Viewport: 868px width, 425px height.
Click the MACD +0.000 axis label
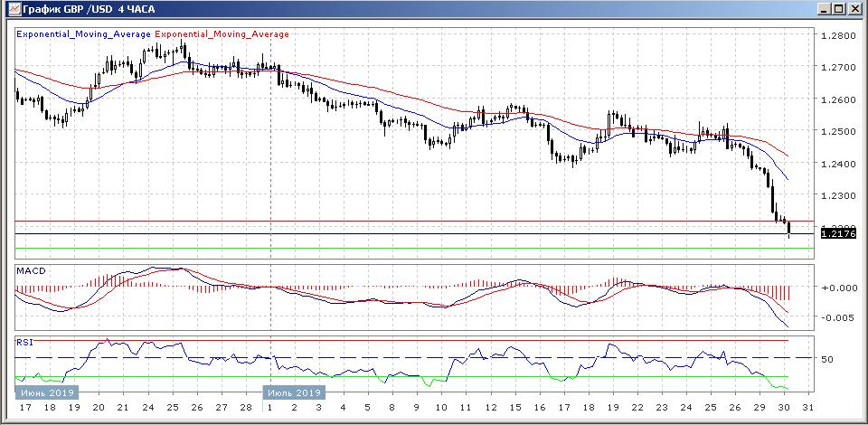838,288
